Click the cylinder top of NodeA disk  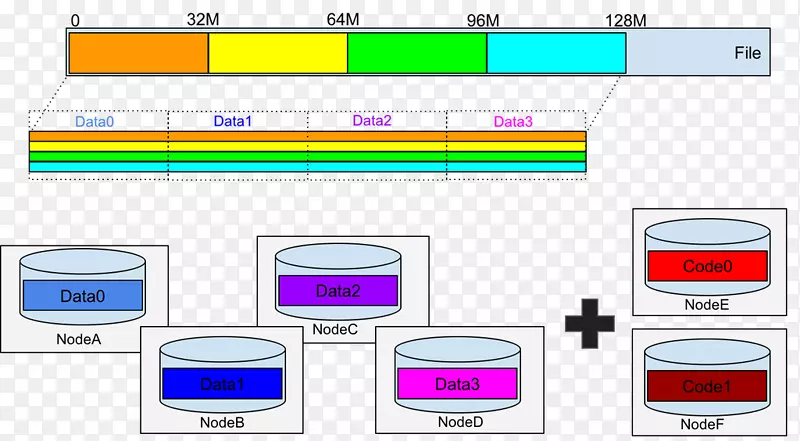(83, 262)
